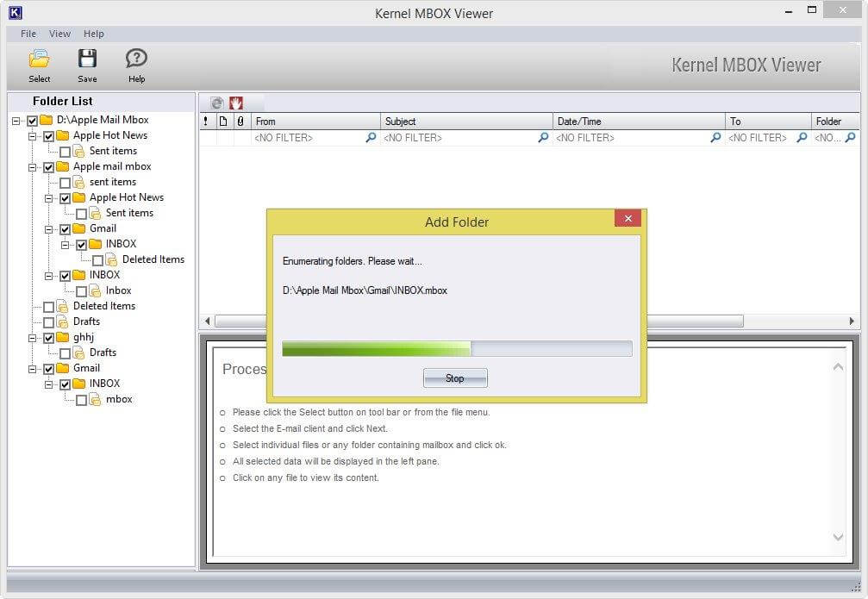Open the Help menu

(x=94, y=34)
